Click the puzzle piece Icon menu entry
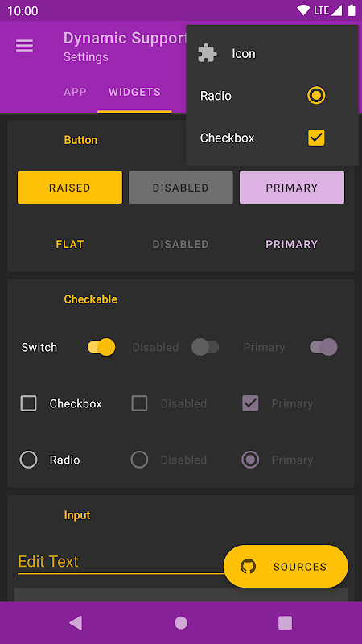The width and height of the screenshot is (362, 644). (x=272, y=54)
